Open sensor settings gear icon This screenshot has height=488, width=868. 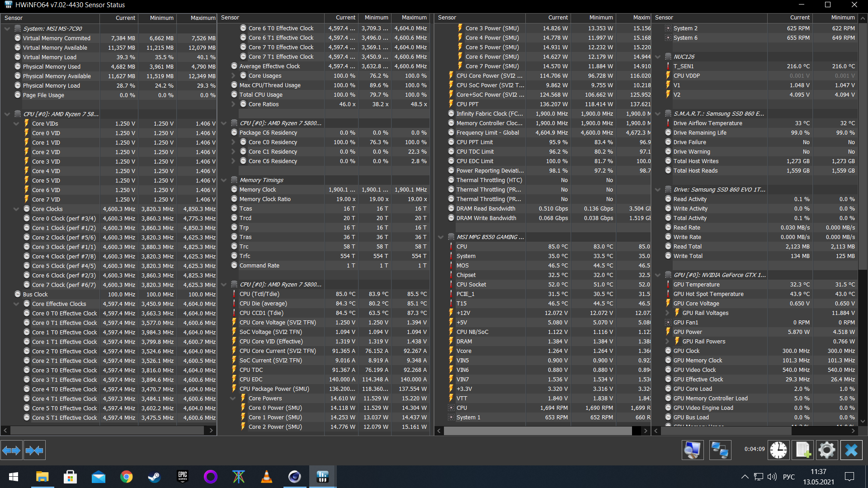point(827,450)
